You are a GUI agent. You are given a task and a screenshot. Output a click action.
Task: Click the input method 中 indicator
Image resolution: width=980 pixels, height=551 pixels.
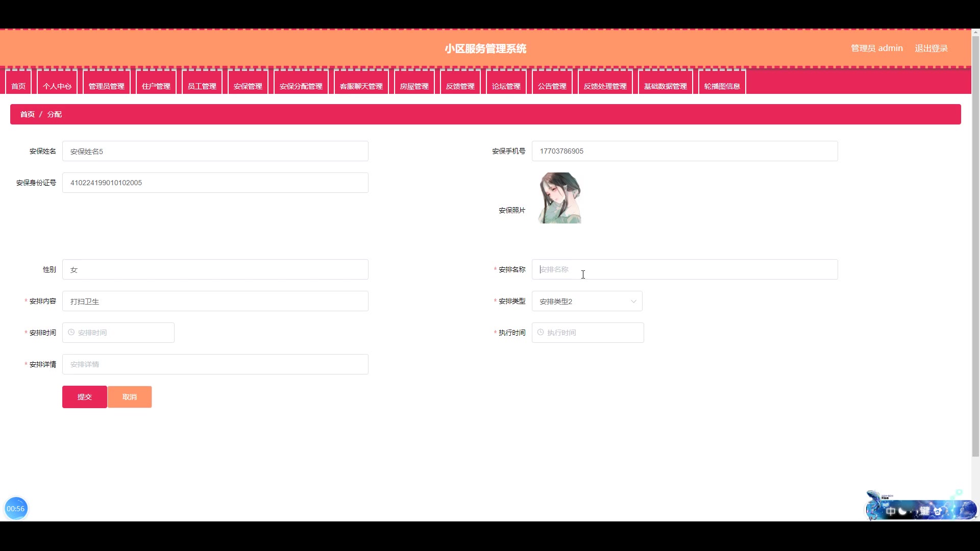point(891,511)
